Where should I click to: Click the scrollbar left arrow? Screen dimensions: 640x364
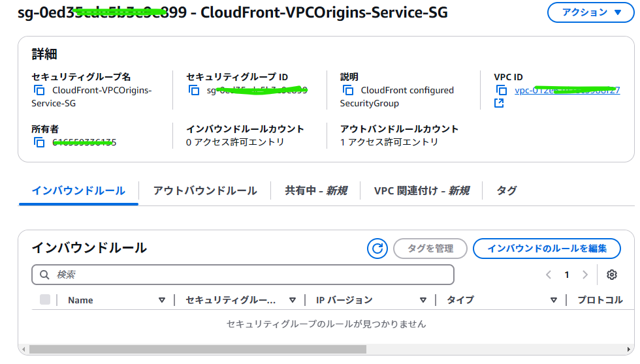pos(24,350)
